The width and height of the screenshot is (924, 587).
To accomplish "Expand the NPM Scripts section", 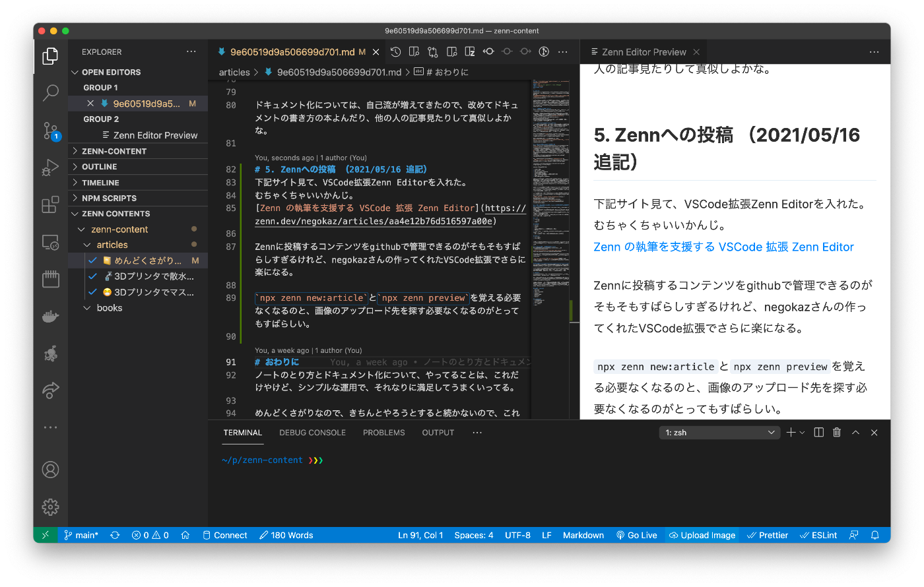I will coord(138,198).
